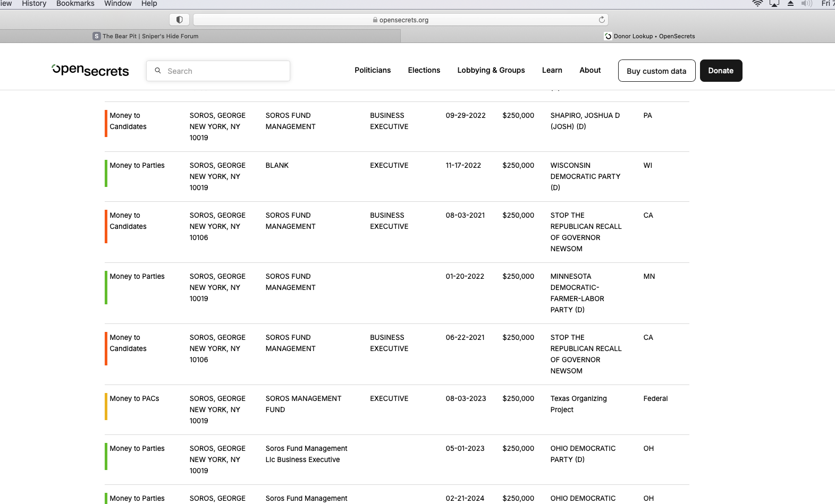Click the date 02-21-2024

coord(465,498)
